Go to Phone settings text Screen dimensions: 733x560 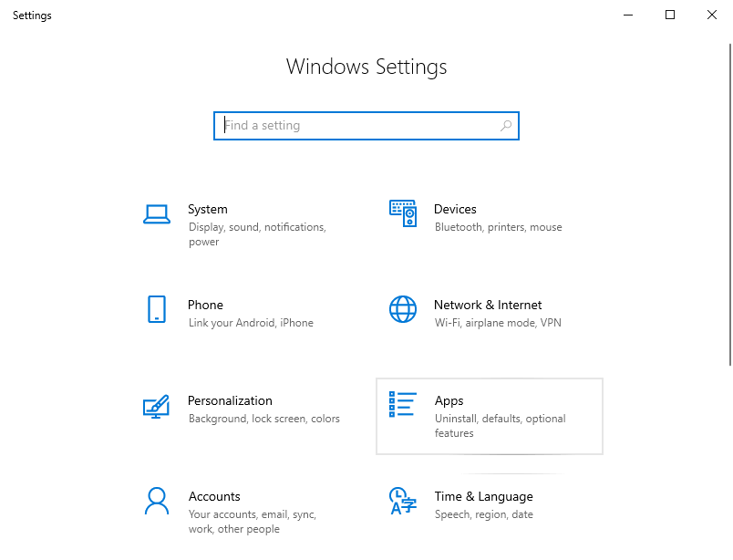pos(205,305)
